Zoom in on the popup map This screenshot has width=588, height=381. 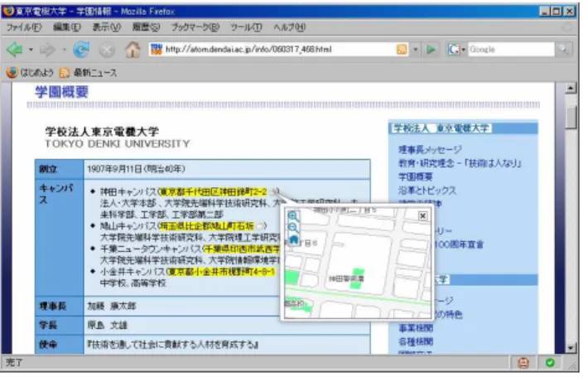pyautogui.click(x=293, y=216)
